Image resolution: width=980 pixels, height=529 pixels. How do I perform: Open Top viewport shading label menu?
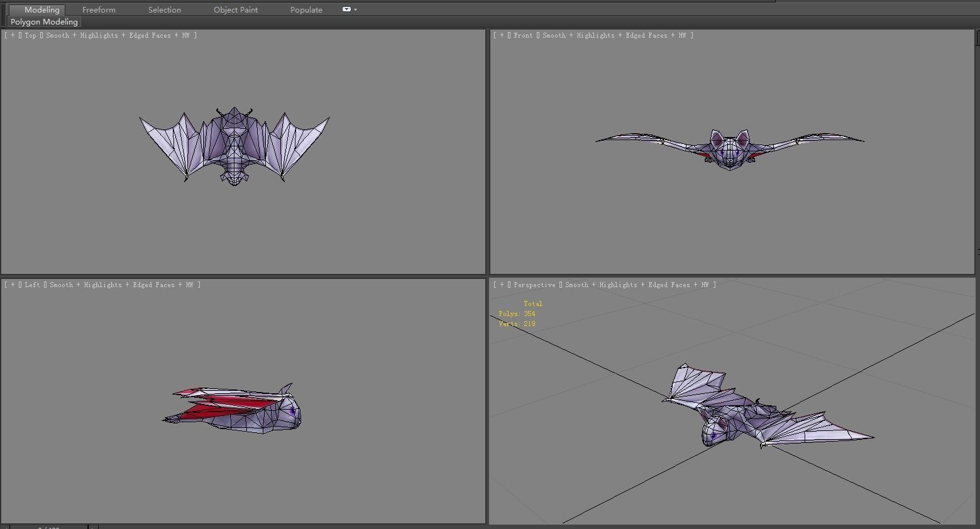click(x=118, y=35)
